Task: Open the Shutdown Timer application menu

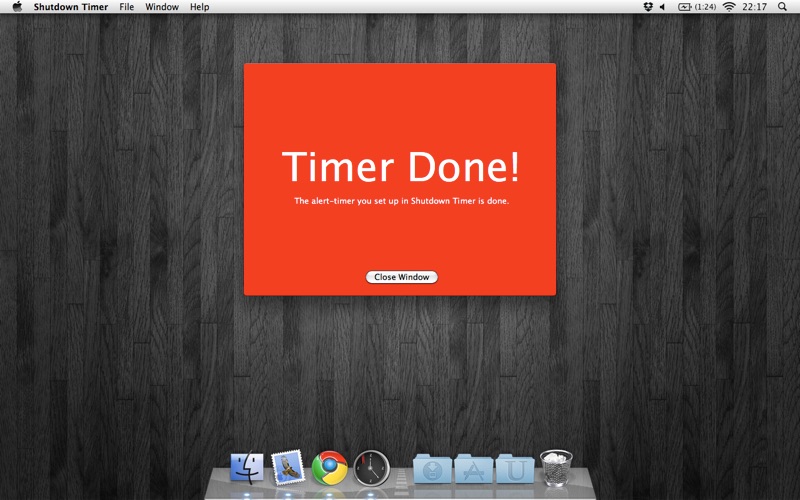Action: [x=70, y=7]
